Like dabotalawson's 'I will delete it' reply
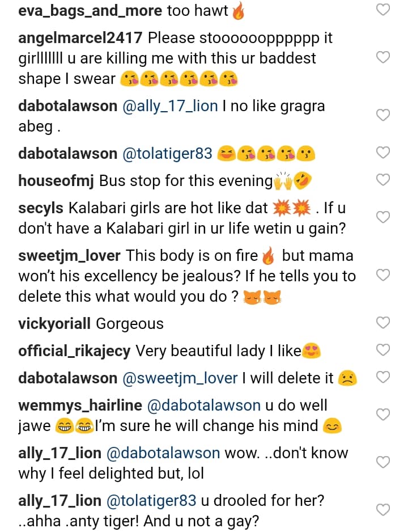Image resolution: width=408 pixels, height=532 pixels. pos(384,377)
